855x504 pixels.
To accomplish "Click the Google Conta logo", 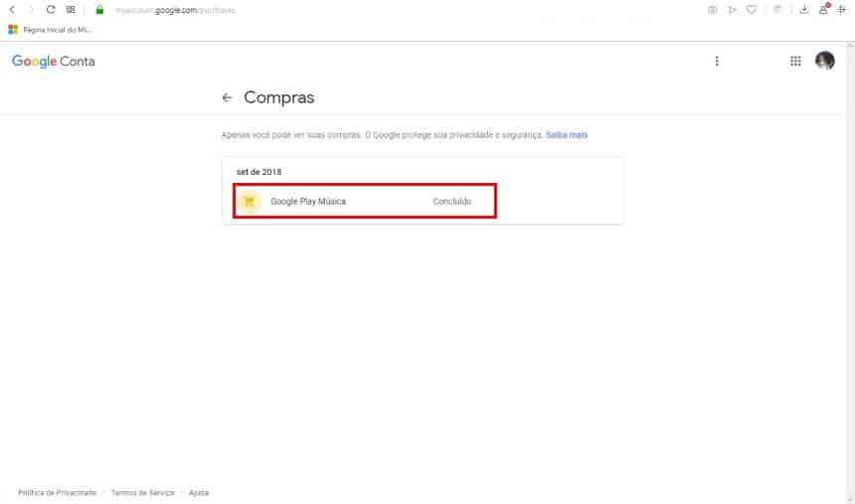I will click(54, 61).
